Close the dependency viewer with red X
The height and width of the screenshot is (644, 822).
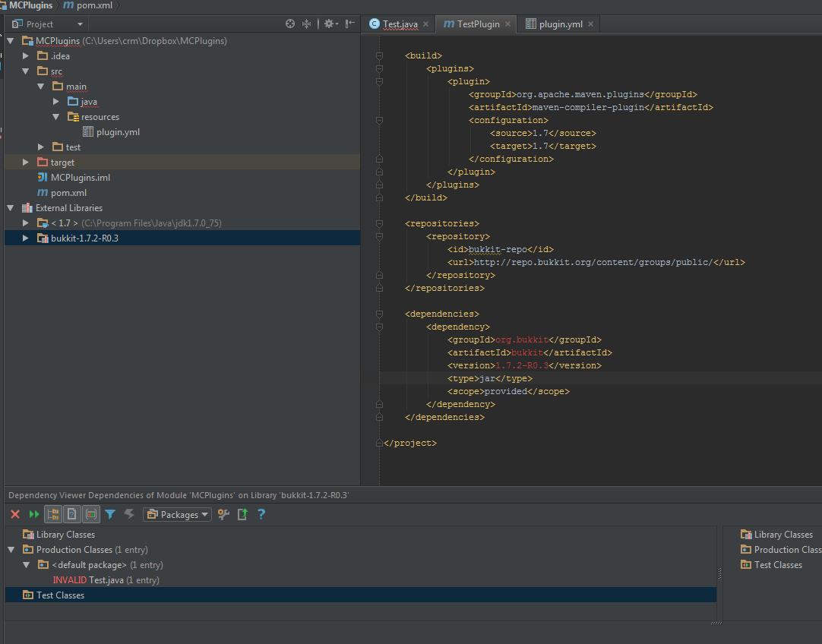[x=14, y=514]
